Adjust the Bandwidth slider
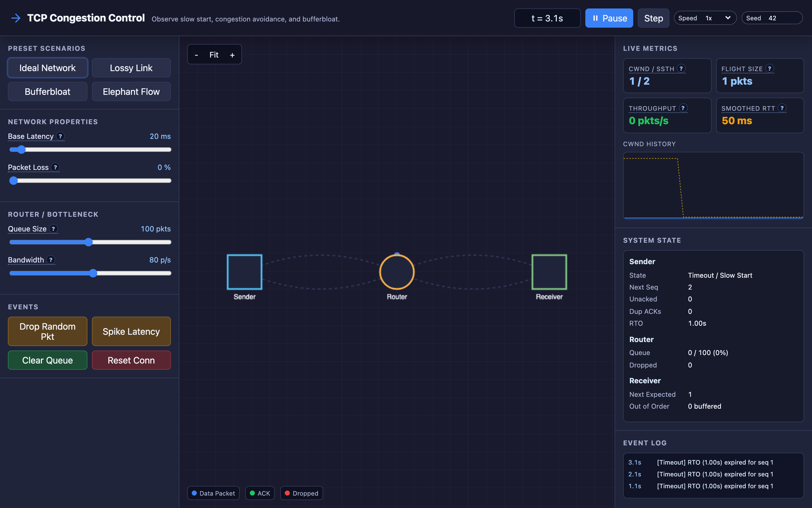The height and width of the screenshot is (508, 812). pyautogui.click(x=90, y=273)
